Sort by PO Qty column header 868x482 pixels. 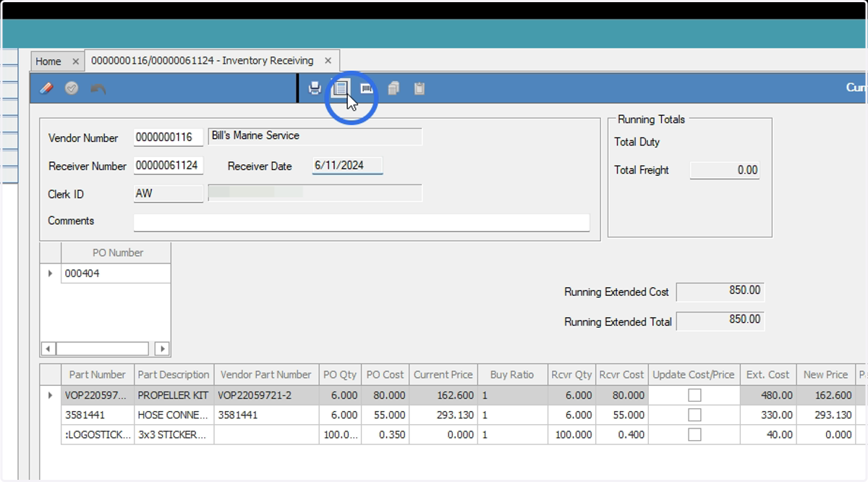339,375
